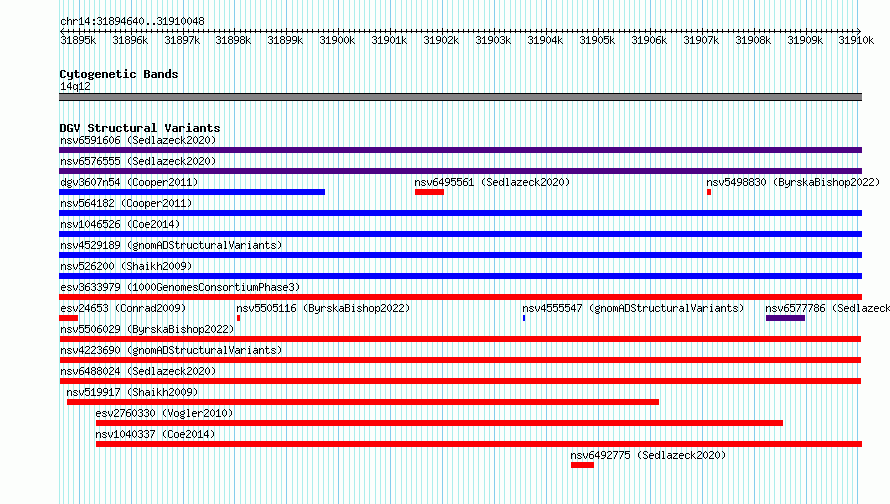Click the nsv6591606 (Sedlazeck2020) label
Viewport: 890px width, 504px height.
pyautogui.click(x=138, y=140)
